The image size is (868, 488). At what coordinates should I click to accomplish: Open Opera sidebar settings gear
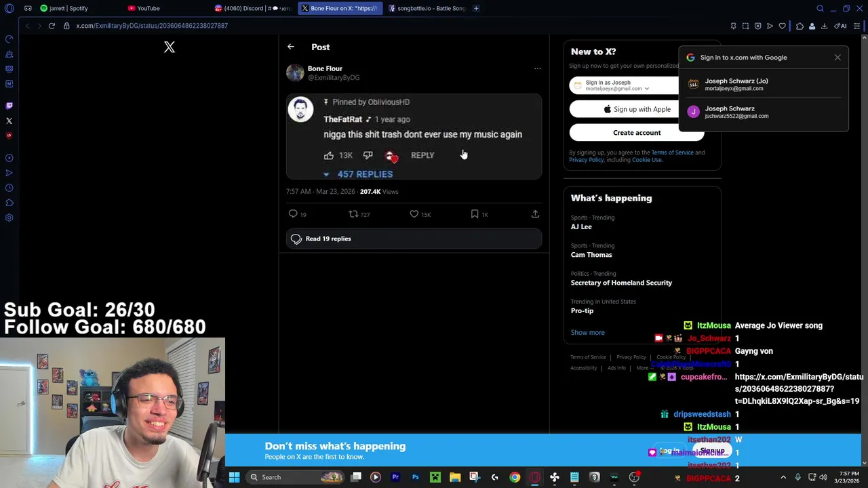[9, 218]
